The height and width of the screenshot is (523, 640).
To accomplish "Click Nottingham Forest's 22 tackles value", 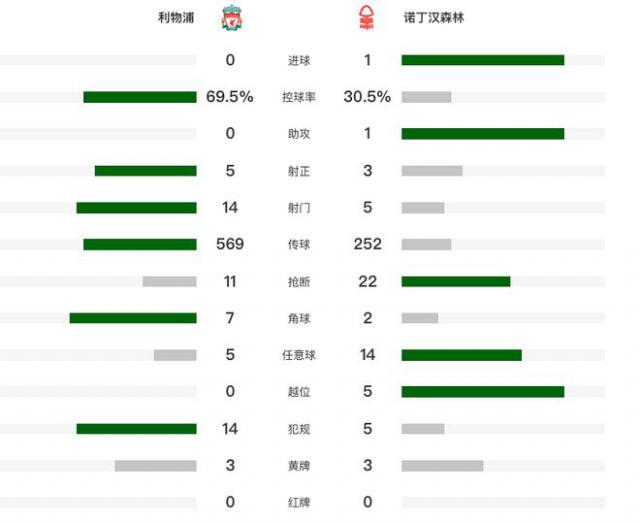I will click(x=367, y=281).
